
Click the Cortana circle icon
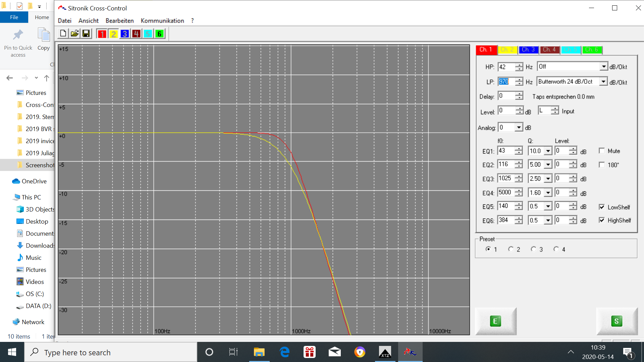click(209, 352)
